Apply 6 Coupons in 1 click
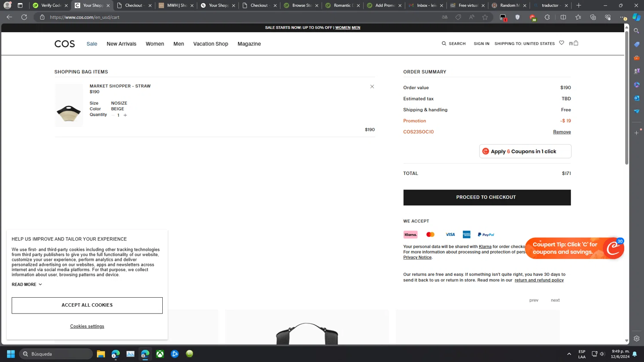 525,151
